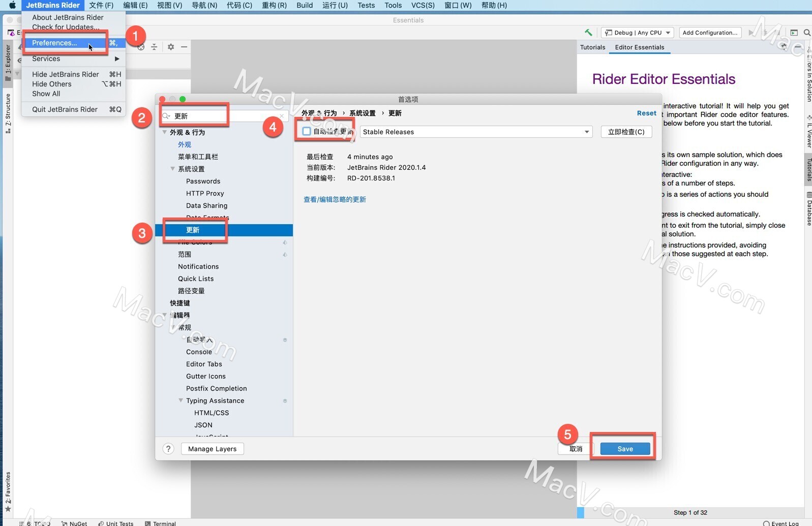Select Passwords in the settings tree

(x=203, y=181)
